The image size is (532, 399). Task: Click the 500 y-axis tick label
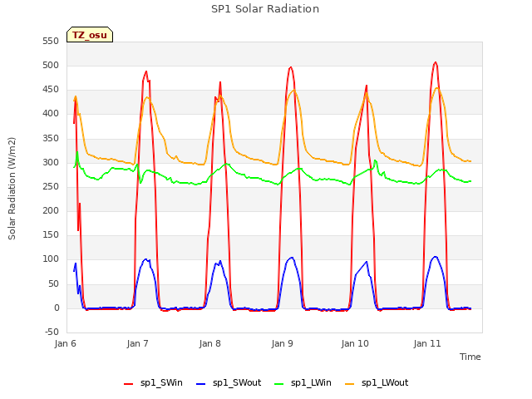pos(51,66)
